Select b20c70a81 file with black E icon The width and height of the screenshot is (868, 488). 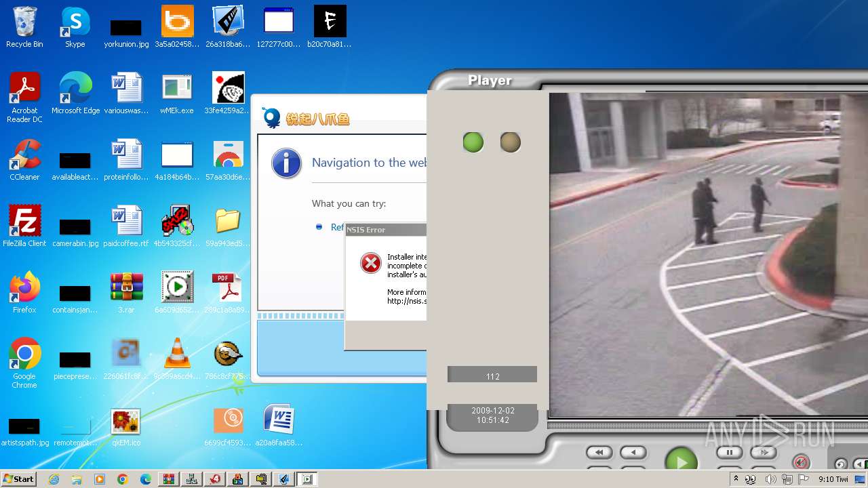(x=330, y=27)
